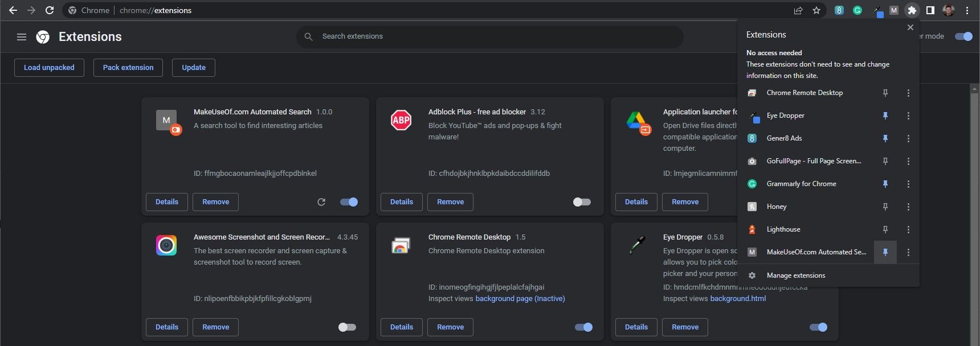Pin Honey to the toolbar
The image size is (980, 346).
885,207
